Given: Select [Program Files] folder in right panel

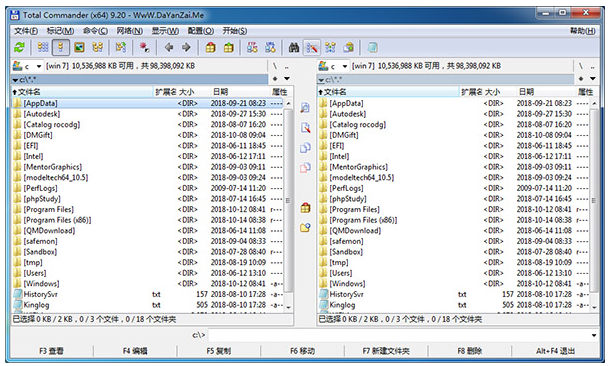Looking at the screenshot, I should [453, 209].
